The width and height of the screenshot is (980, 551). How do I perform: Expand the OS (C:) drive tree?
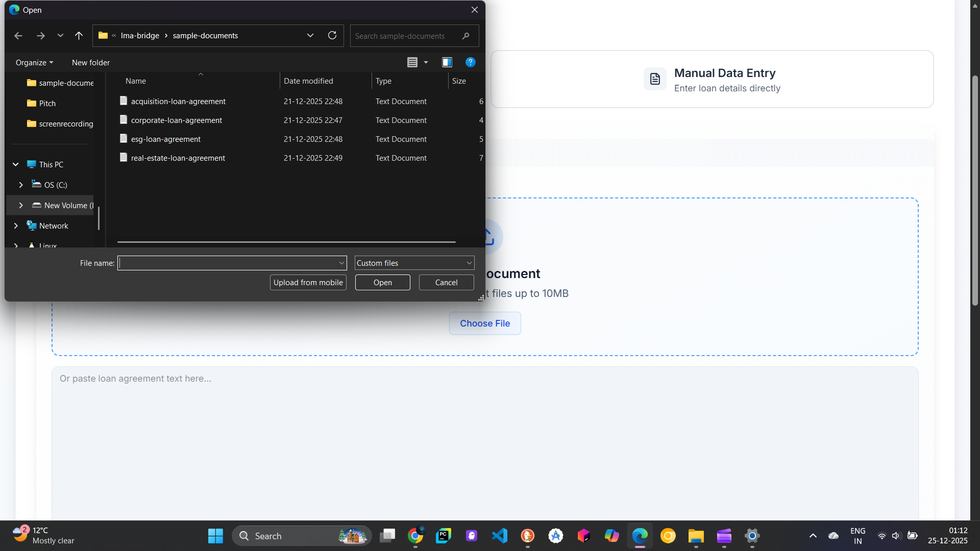[21, 185]
